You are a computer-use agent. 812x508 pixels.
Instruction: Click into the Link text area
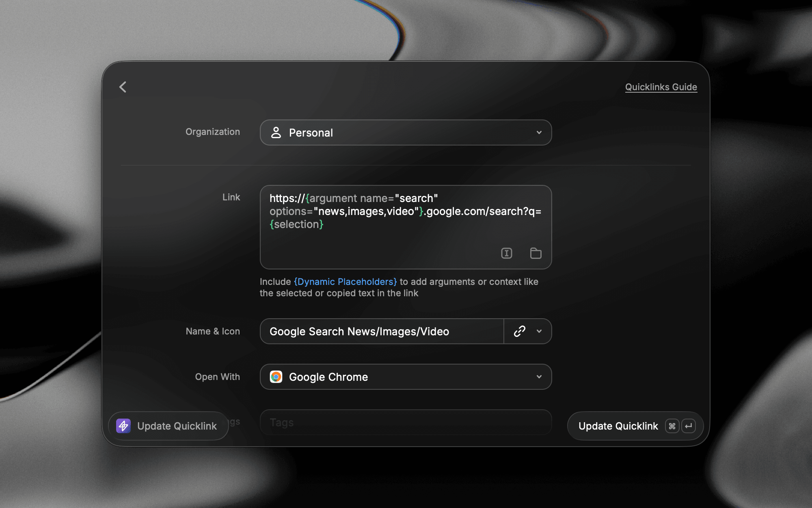(x=406, y=227)
